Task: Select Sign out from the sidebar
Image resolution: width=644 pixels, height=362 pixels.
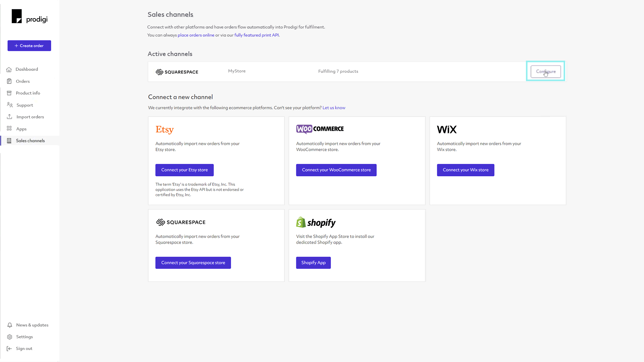Action: (24, 348)
